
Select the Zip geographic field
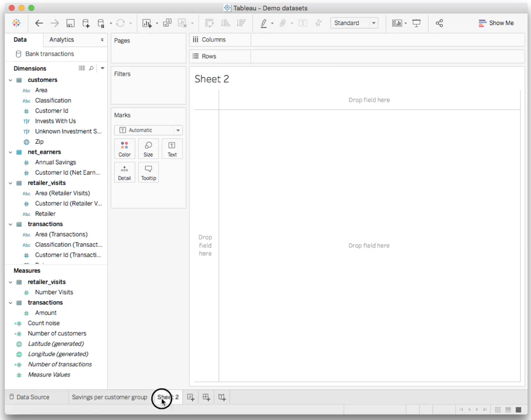click(x=39, y=142)
